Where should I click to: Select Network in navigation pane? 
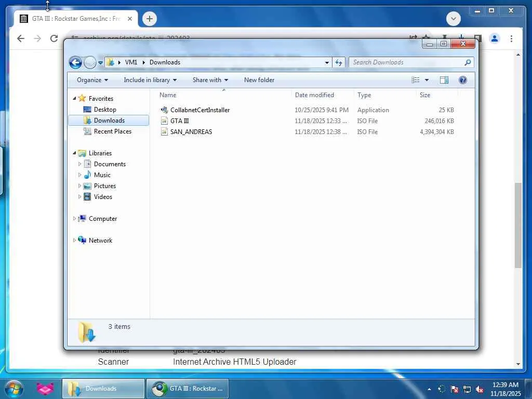click(x=100, y=240)
